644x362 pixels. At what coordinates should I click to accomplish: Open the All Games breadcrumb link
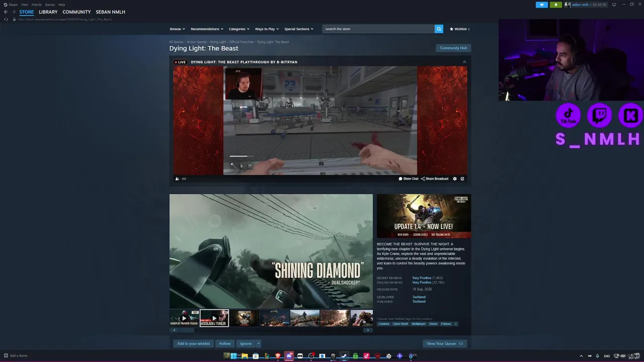(x=176, y=42)
